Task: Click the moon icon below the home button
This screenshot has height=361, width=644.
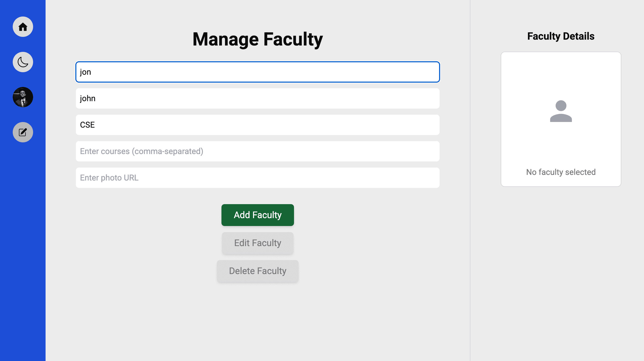Action: click(23, 62)
